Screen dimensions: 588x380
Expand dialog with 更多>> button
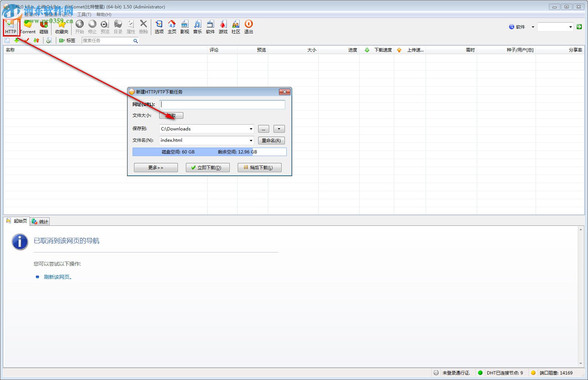coord(156,168)
